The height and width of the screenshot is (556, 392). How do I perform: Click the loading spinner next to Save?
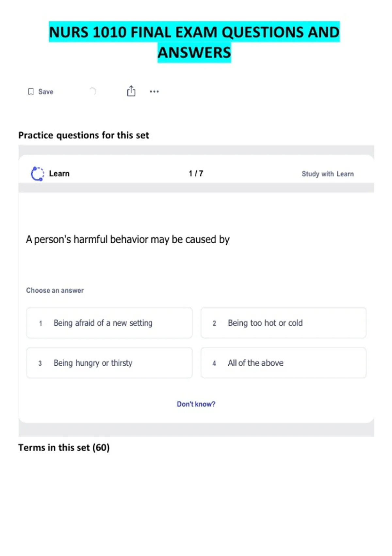pyautogui.click(x=93, y=91)
